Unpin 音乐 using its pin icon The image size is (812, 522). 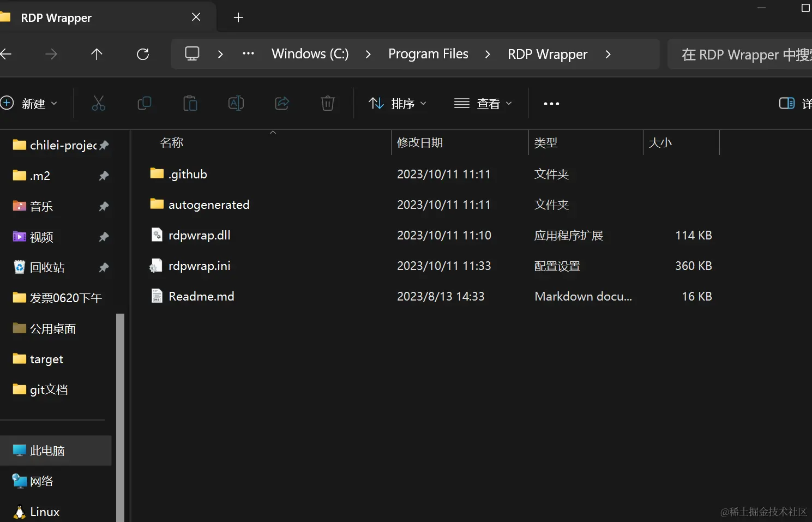tap(104, 206)
